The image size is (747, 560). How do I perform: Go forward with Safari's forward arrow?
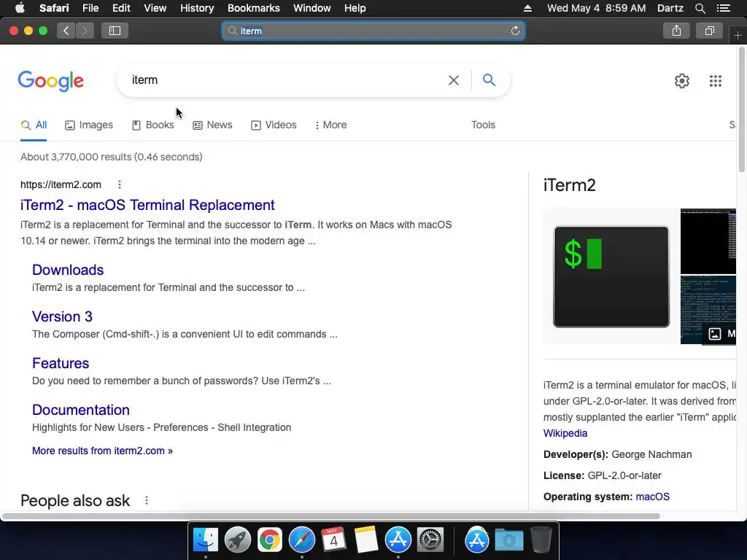(85, 31)
